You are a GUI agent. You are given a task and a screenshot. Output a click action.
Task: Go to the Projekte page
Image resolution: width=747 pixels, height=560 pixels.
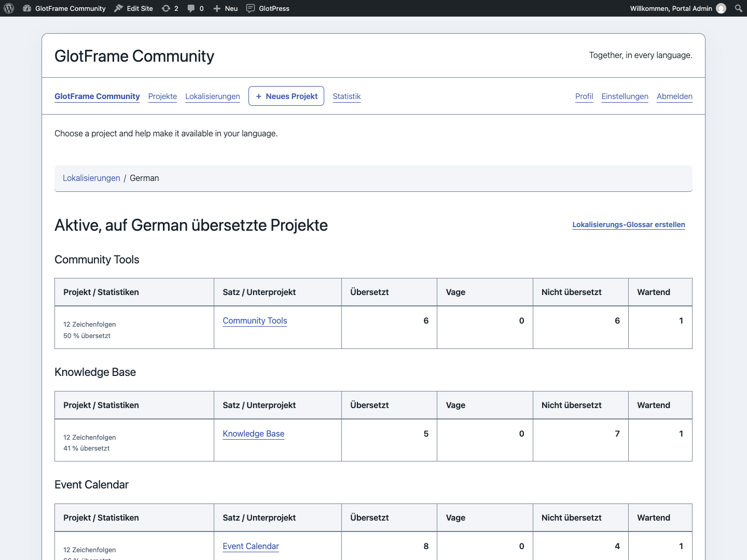point(162,96)
